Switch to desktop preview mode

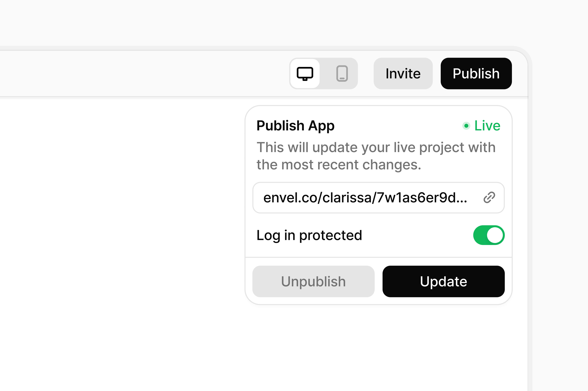[x=305, y=74]
